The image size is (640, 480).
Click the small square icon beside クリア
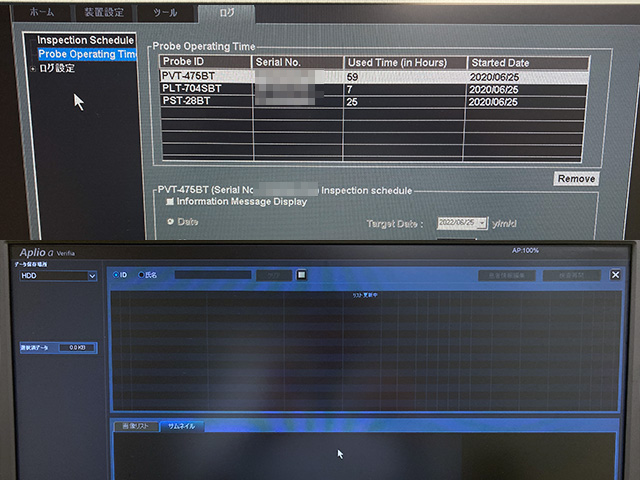coord(302,275)
